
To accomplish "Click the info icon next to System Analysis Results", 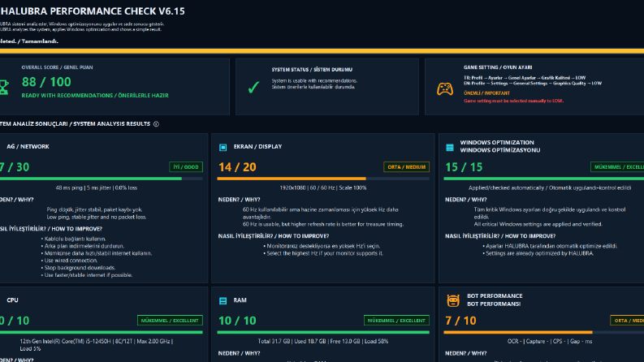I will pos(156,124).
